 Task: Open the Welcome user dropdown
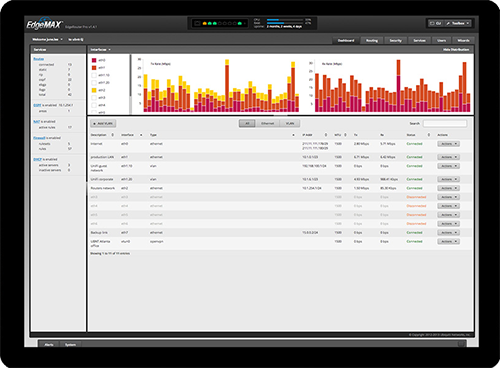point(47,39)
